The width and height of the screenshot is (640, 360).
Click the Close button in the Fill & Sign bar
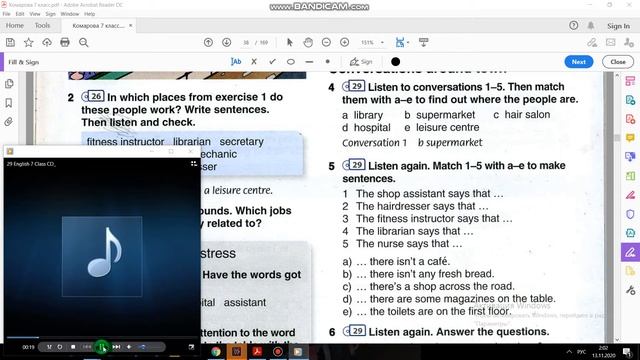click(x=618, y=62)
